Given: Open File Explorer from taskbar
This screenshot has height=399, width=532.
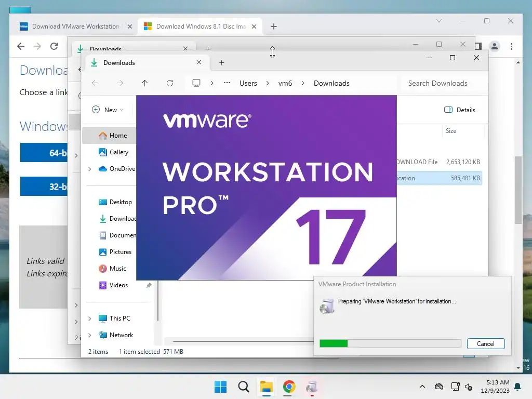Looking at the screenshot, I should (267, 387).
